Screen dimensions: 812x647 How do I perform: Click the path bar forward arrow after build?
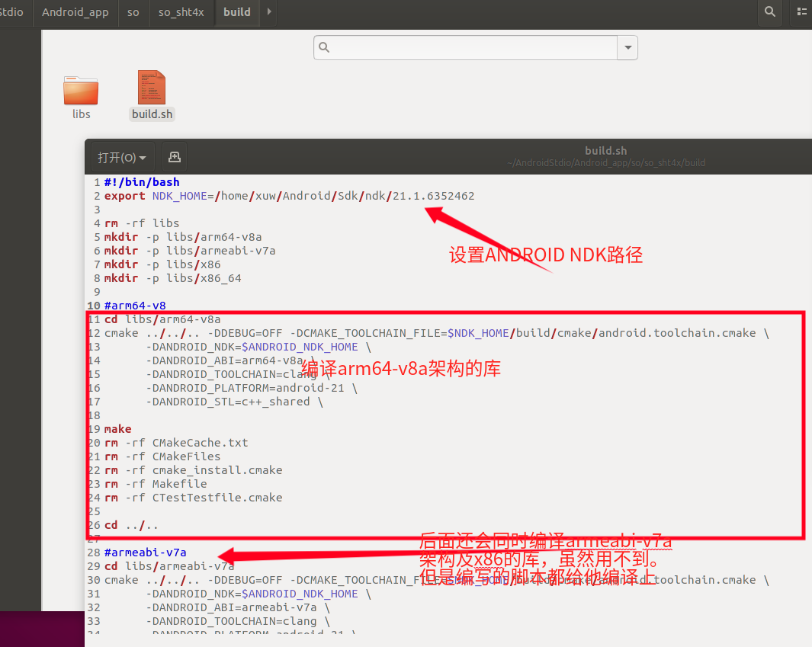(x=268, y=12)
